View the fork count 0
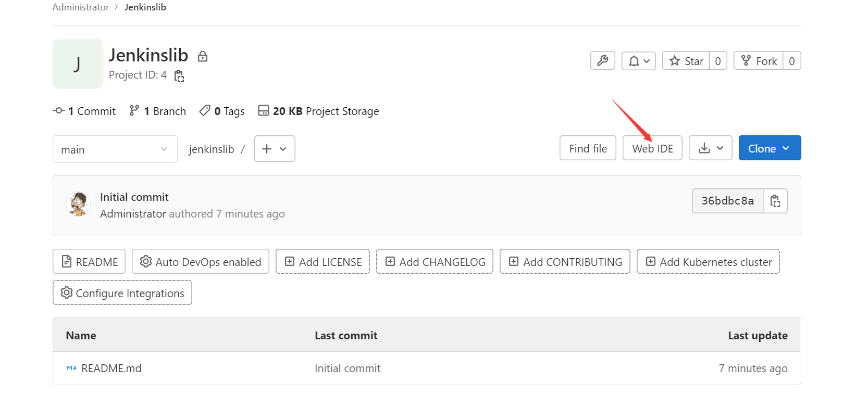Image resolution: width=868 pixels, height=395 pixels. (792, 61)
